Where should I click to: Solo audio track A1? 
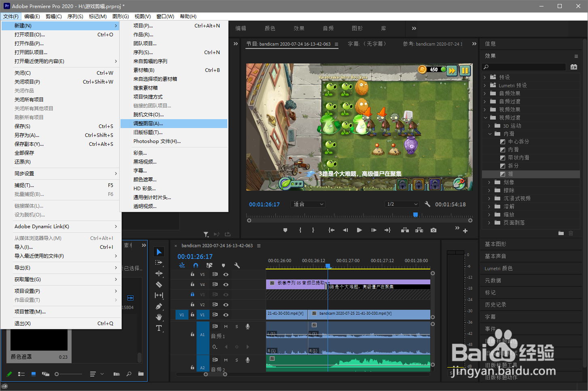click(x=237, y=326)
